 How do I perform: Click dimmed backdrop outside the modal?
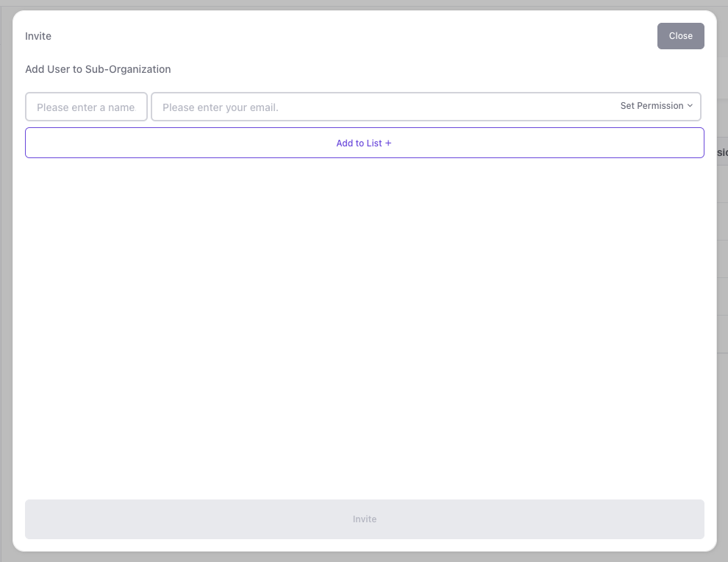pyautogui.click(x=5, y=294)
